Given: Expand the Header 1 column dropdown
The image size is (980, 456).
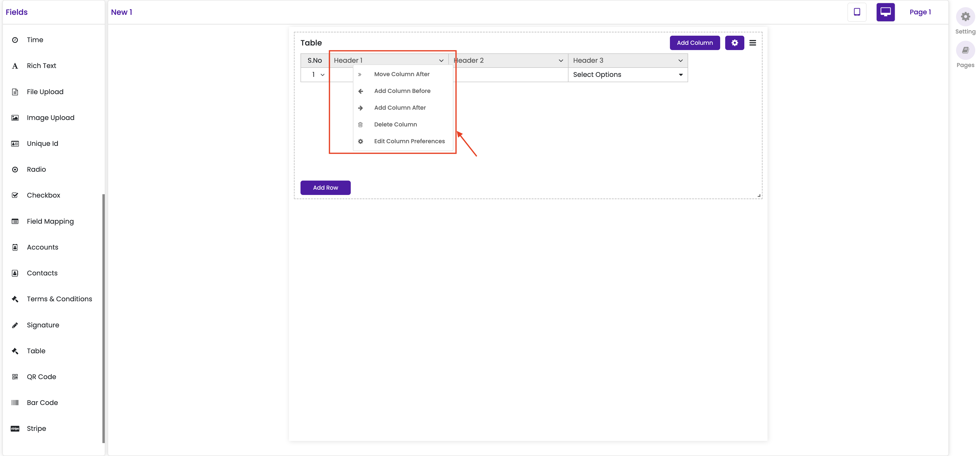Looking at the screenshot, I should coord(441,61).
